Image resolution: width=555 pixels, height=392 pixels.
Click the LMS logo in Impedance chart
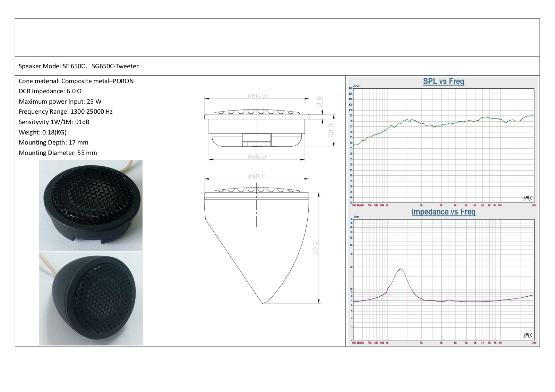click(528, 335)
